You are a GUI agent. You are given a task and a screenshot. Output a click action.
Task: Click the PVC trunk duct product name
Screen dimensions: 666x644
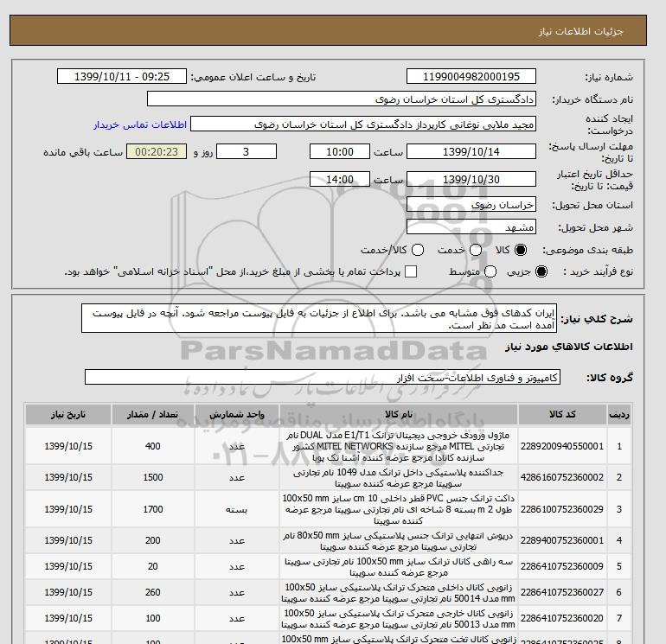[399, 509]
